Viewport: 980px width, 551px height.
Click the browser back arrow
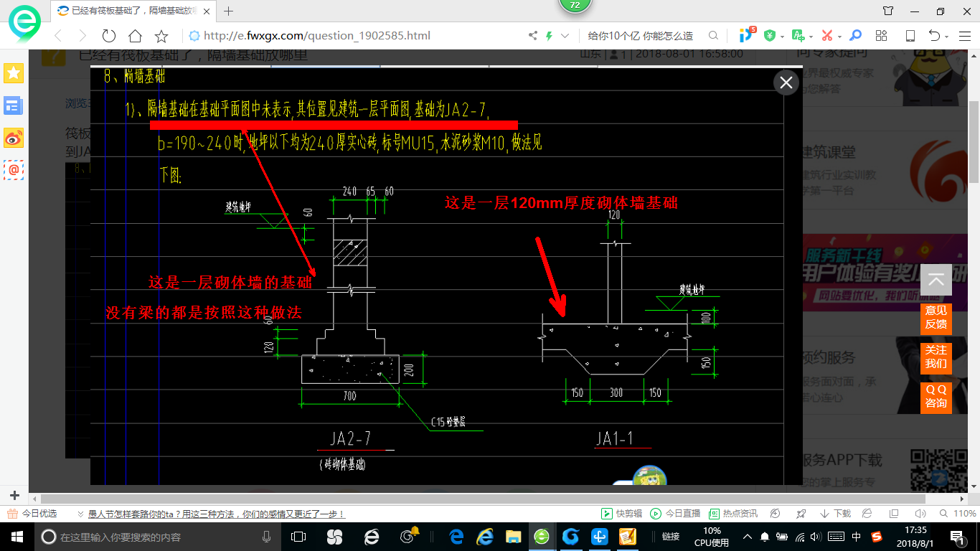tap(58, 36)
